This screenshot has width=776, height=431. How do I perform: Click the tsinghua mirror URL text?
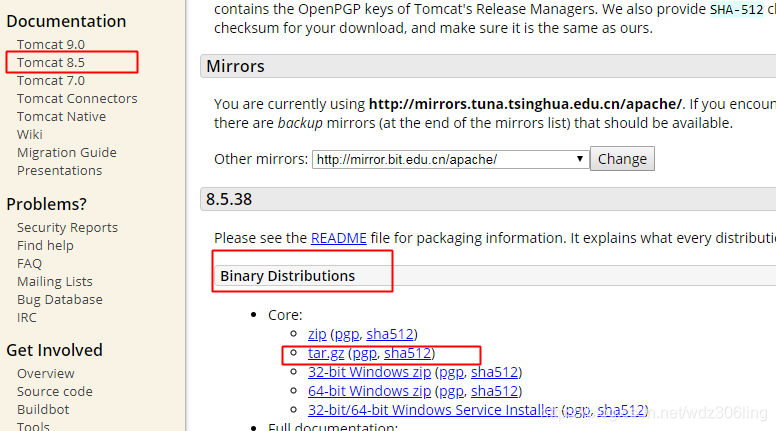tap(526, 104)
